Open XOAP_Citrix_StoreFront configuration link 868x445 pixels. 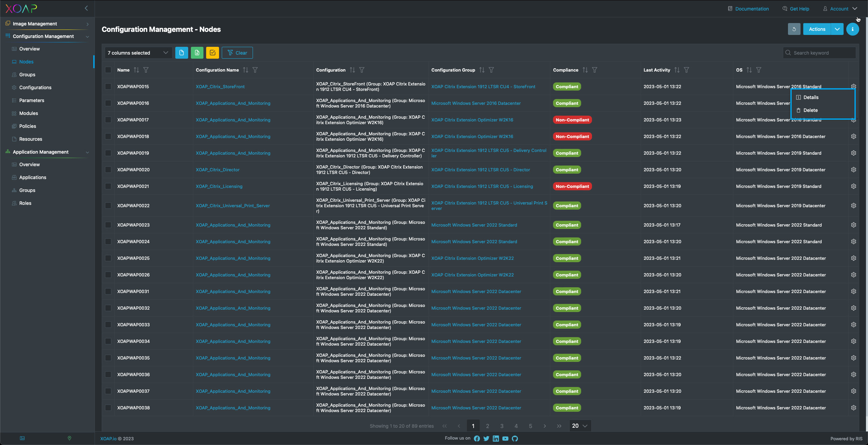tap(220, 86)
